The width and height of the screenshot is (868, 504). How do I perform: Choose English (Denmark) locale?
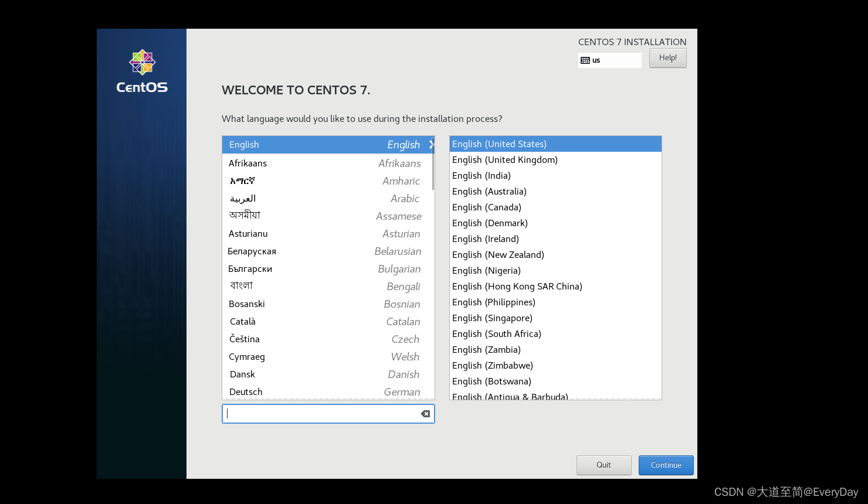pos(555,223)
